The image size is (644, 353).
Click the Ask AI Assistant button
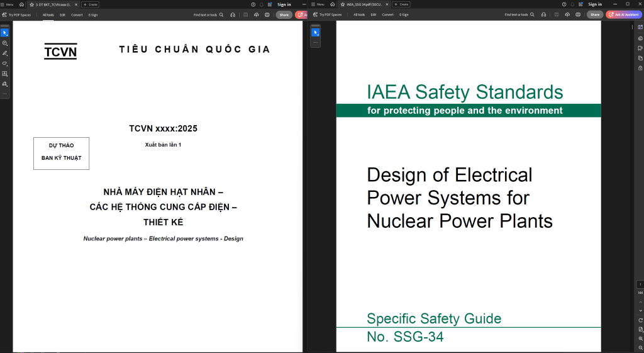pos(623,14)
